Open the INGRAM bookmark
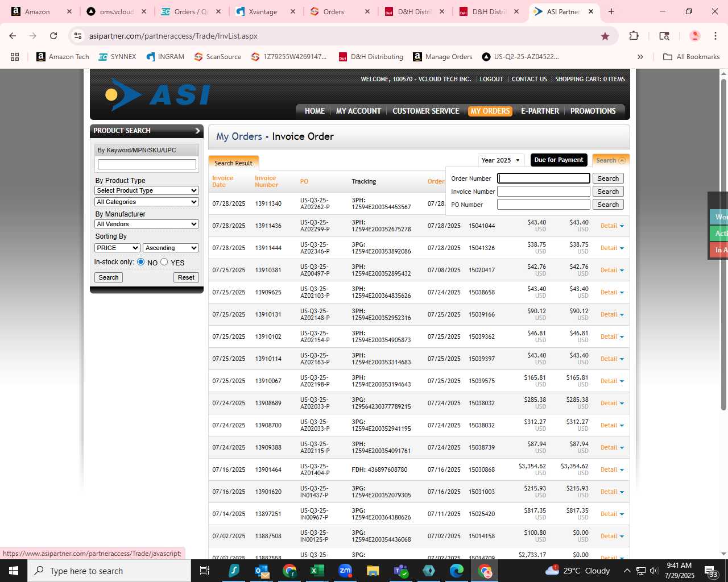728x582 pixels. tap(165, 57)
